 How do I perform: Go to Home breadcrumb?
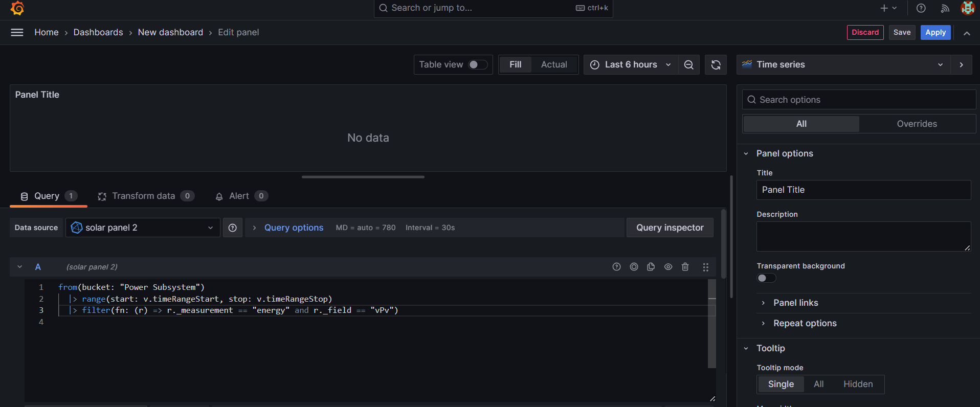(x=47, y=32)
